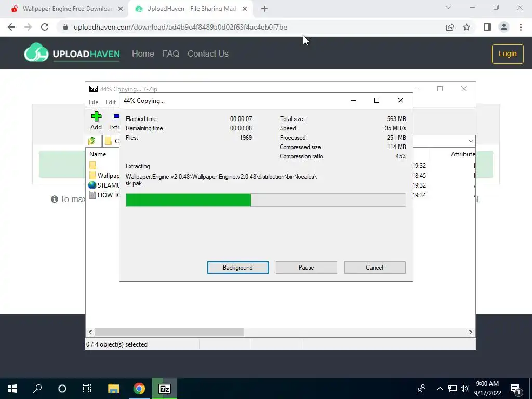Image resolution: width=532 pixels, height=399 pixels.
Task: Click the Chrome taskbar icon
Action: pos(139,389)
